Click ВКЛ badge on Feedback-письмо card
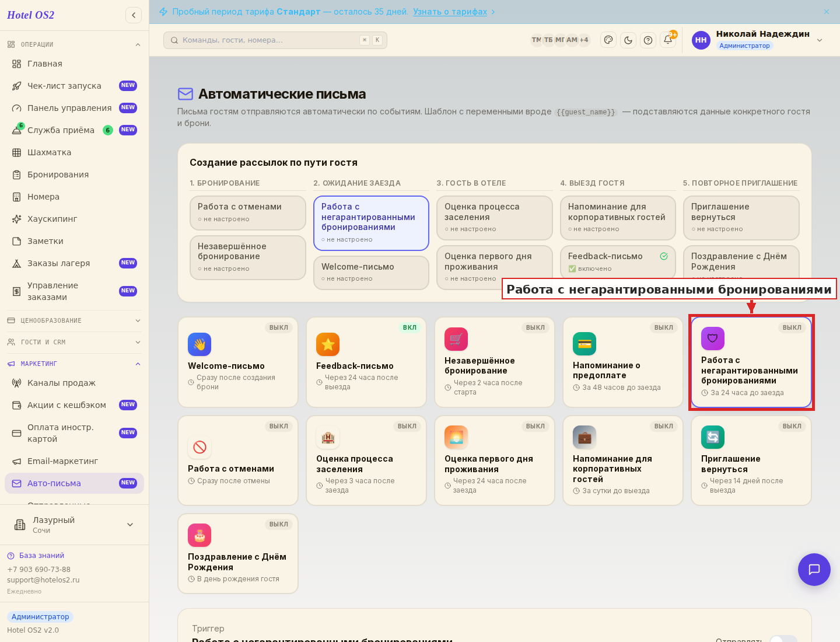The image size is (840, 642). coord(409,327)
